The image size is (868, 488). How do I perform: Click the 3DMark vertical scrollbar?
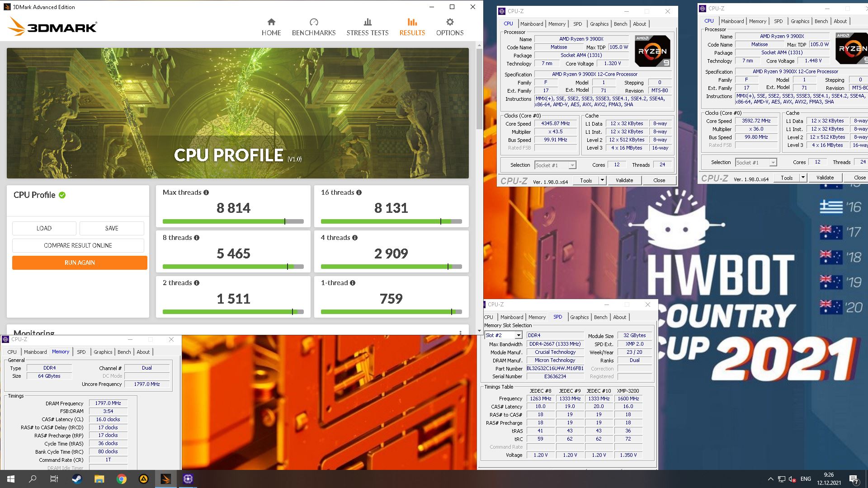pyautogui.click(x=480, y=88)
